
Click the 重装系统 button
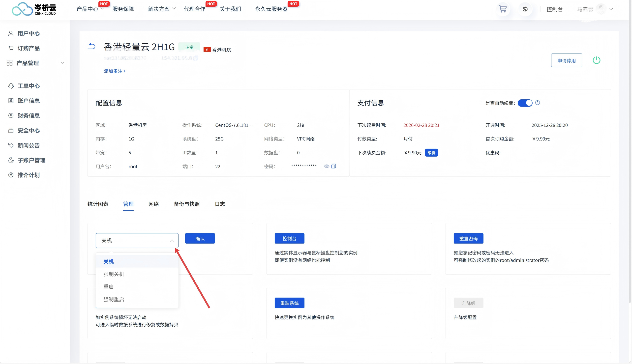[289, 303]
